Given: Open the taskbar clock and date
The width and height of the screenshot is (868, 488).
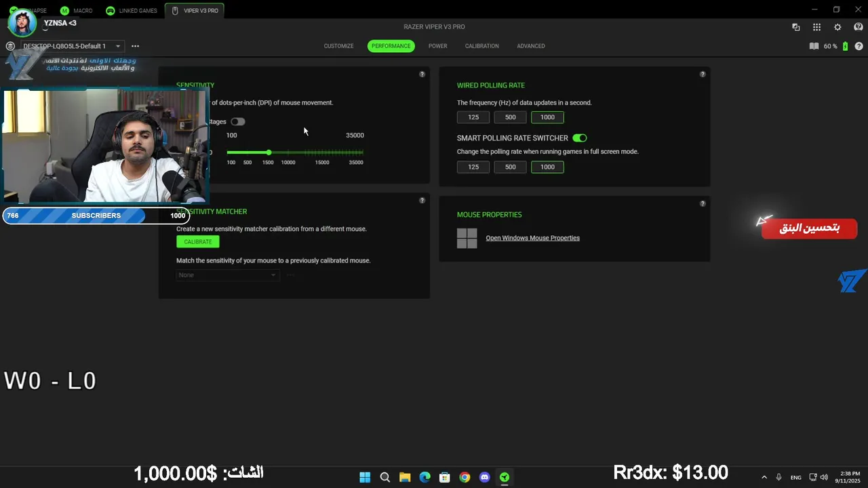Looking at the screenshot, I should tap(849, 477).
